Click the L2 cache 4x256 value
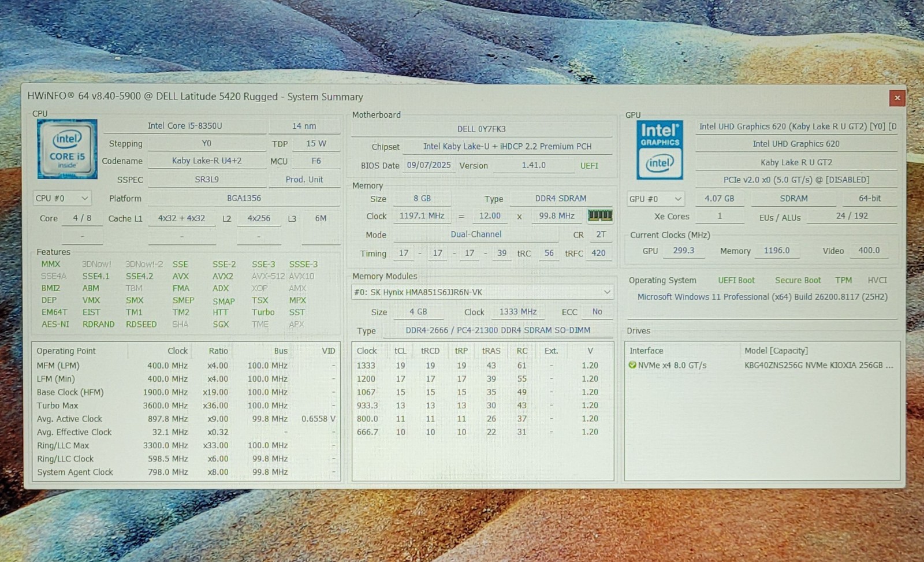Viewport: 924px width, 562px height. [x=259, y=218]
